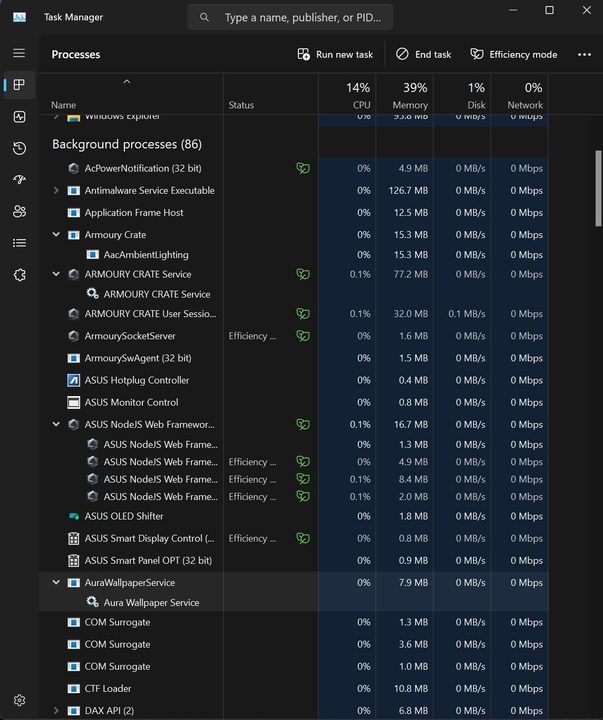Select the Application Frame Host process

[293, 213]
